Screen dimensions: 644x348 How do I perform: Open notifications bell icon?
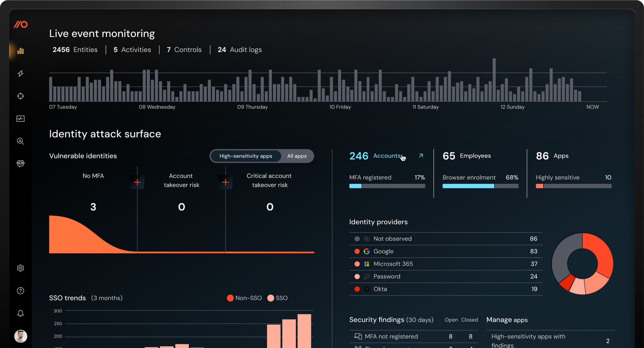(x=21, y=313)
